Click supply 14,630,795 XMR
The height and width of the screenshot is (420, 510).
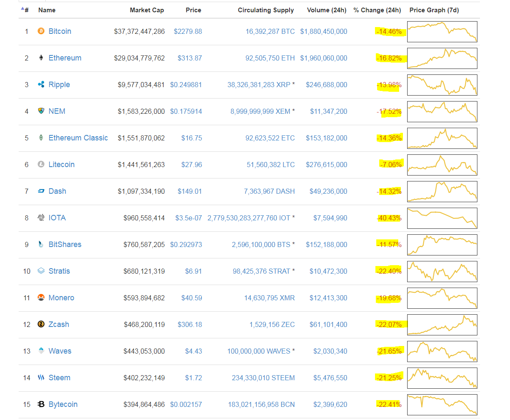coord(270,298)
